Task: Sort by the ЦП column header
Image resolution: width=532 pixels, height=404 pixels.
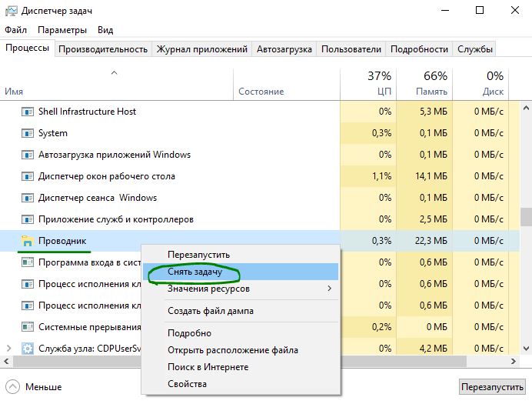Action: [x=368, y=84]
